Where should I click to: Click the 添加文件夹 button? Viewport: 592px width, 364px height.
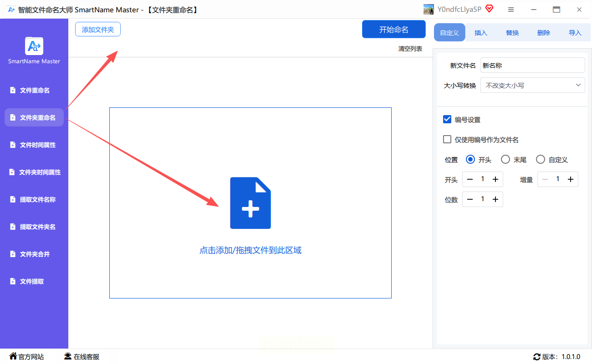[x=98, y=30]
